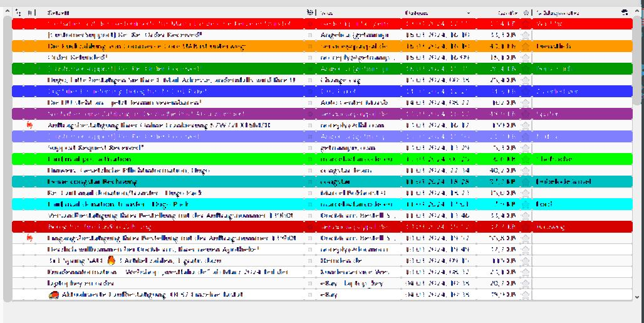Open the column picker icon at header's right end
Screen dimensions: 644x323
click(625, 13)
